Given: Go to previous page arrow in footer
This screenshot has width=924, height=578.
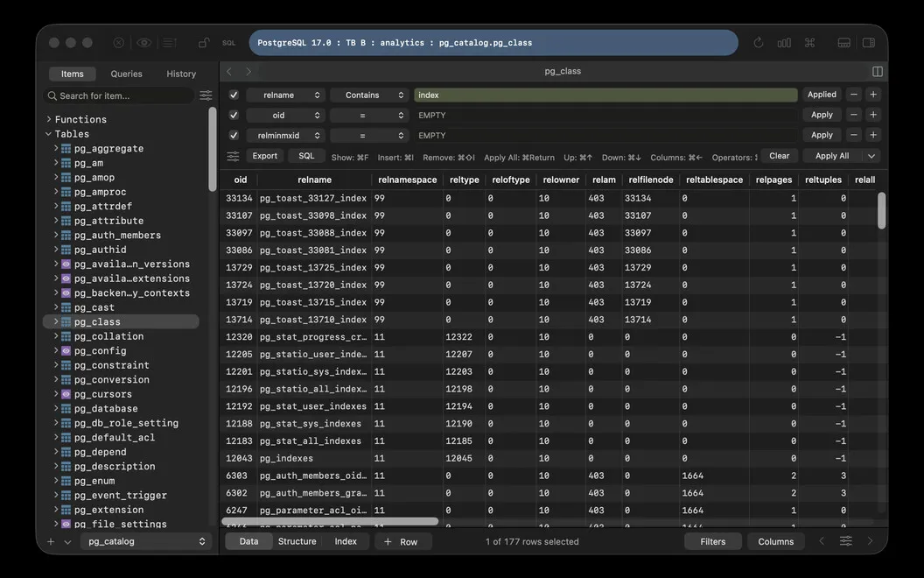Looking at the screenshot, I should pos(822,541).
